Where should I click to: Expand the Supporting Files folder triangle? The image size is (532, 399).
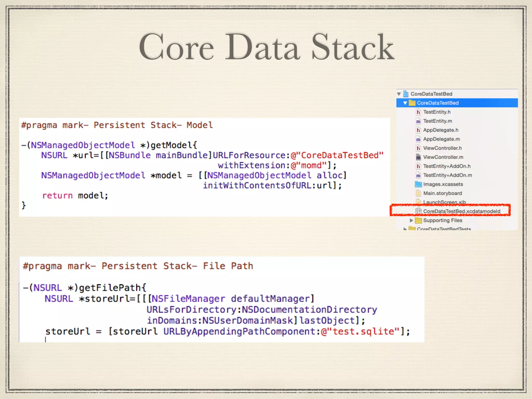[411, 220]
